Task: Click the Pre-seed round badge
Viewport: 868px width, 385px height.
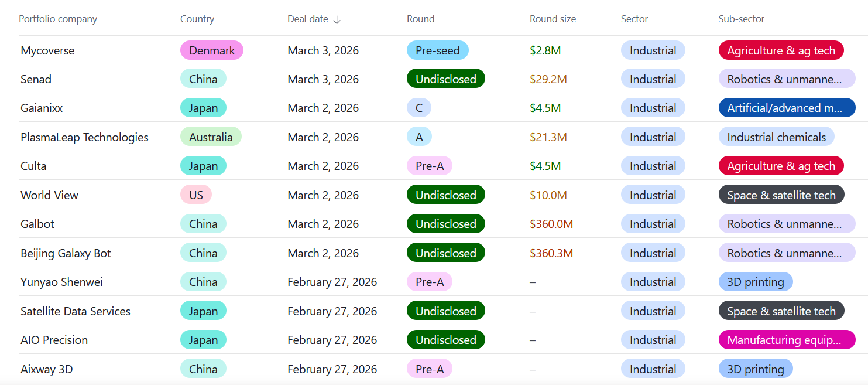Action: 437,50
